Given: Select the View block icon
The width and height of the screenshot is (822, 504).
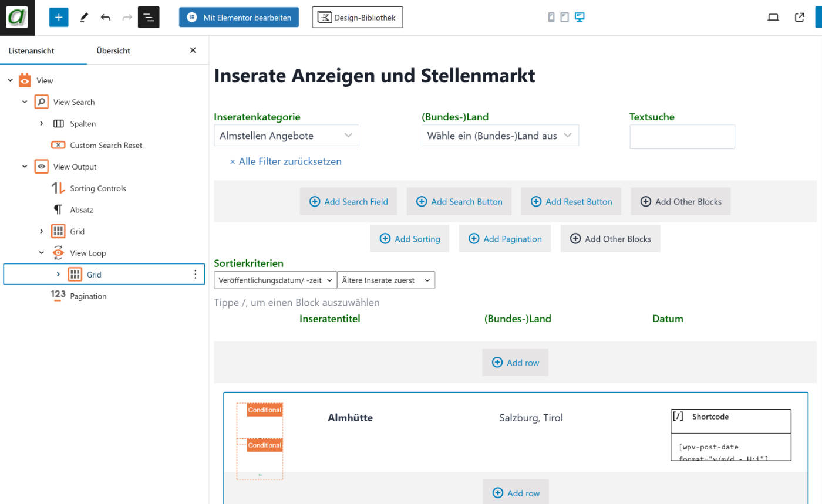Looking at the screenshot, I should click(x=25, y=80).
